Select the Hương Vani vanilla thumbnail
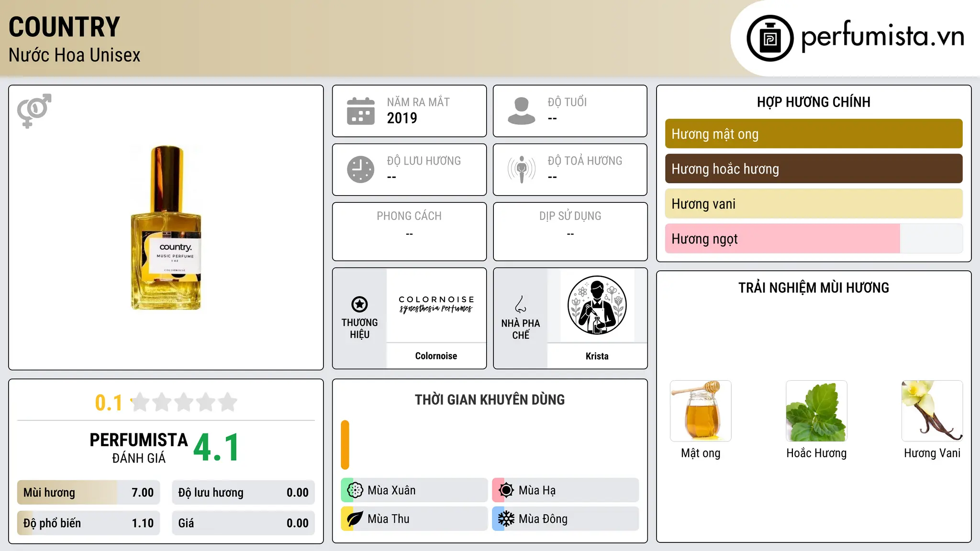The width and height of the screenshot is (980, 551). coord(932,411)
